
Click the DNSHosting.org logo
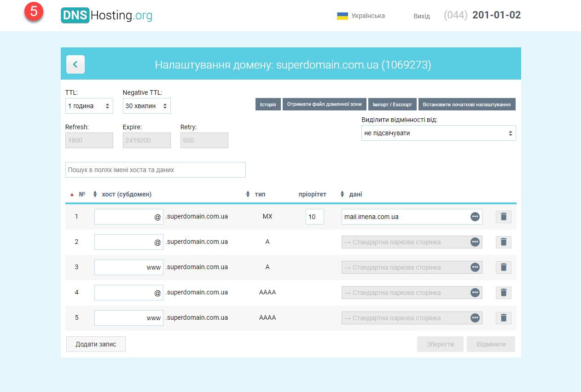tap(106, 16)
